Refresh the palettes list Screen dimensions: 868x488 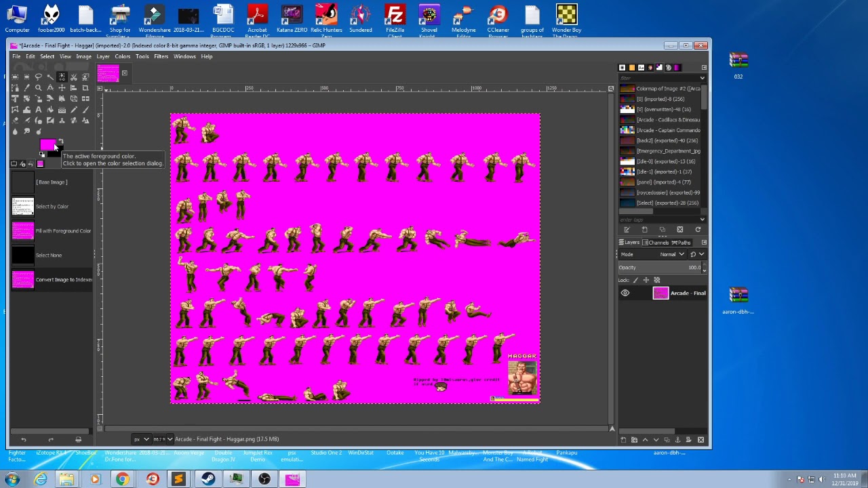698,229
